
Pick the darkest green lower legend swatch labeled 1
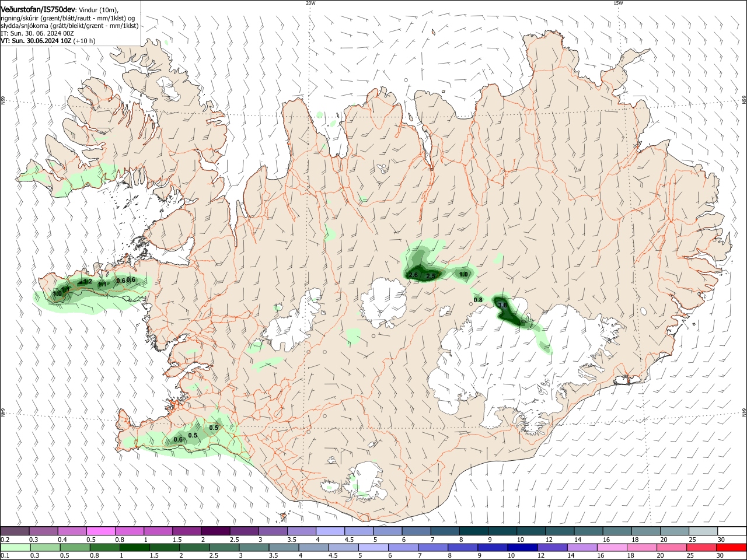click(134, 547)
